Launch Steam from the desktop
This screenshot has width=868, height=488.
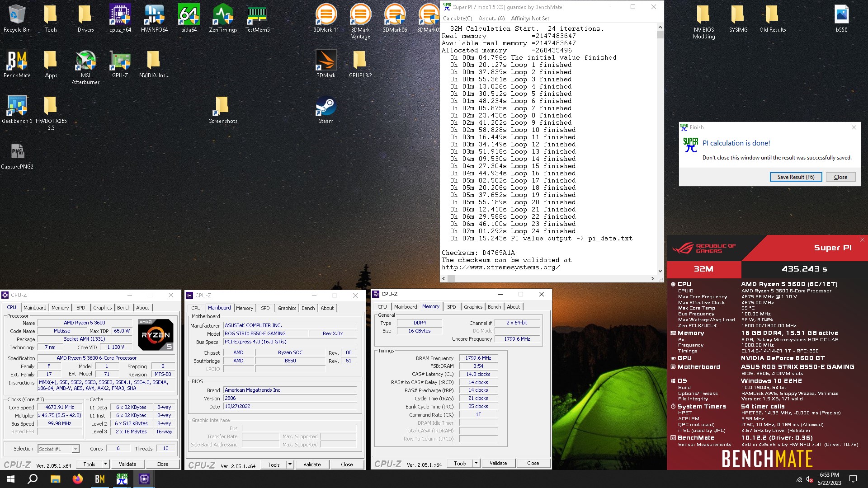coord(326,109)
